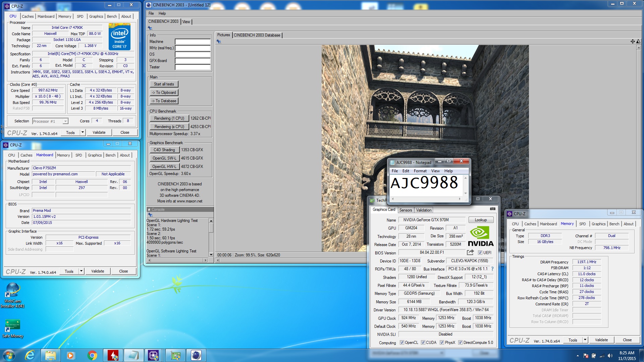Click the taskbar clock showing 8:25 AM
This screenshot has width=644, height=362.
(x=627, y=356)
